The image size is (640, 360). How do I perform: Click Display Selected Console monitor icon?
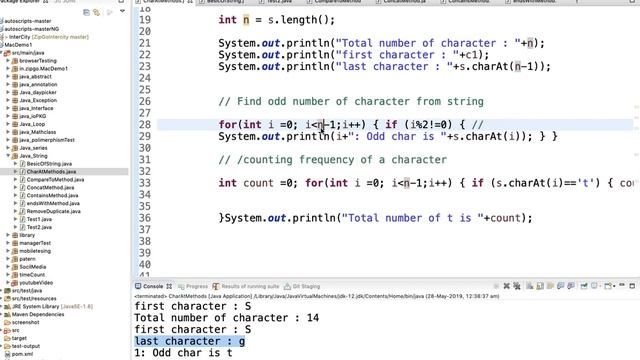594,286
